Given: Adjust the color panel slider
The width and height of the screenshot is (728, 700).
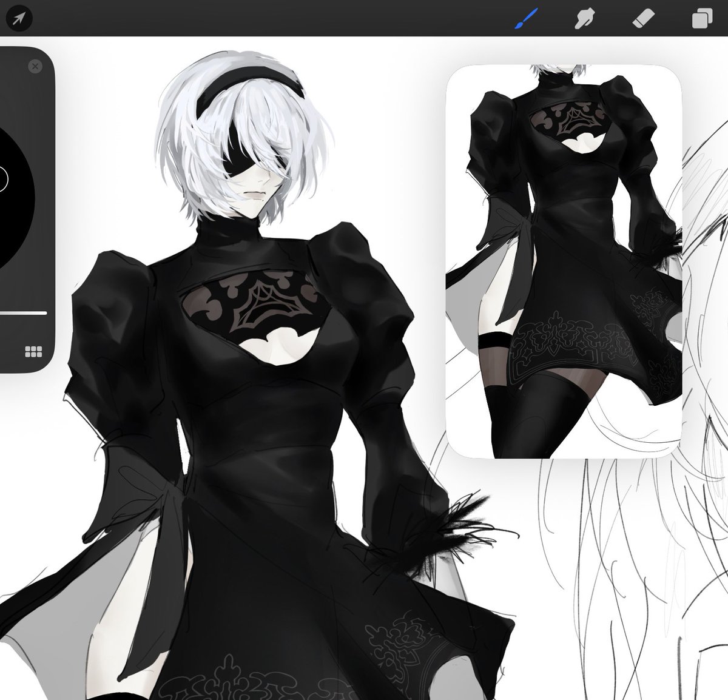Looking at the screenshot, I should point(23,313).
